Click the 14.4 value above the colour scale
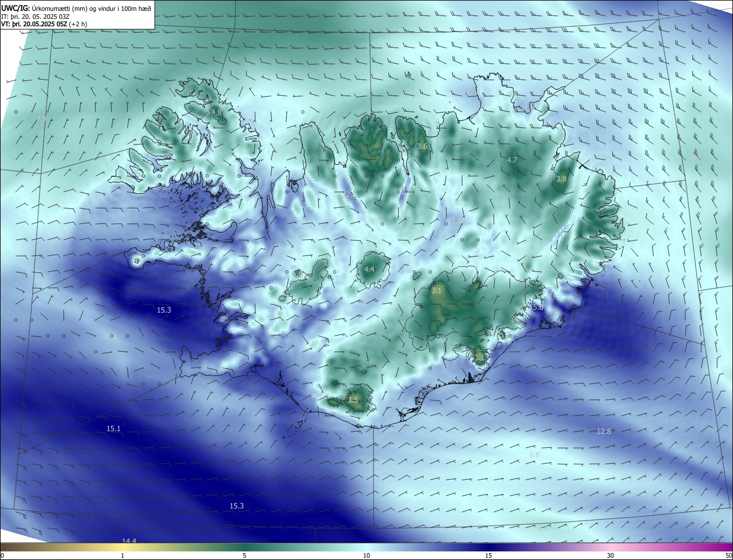The width and height of the screenshot is (733, 560). (x=129, y=541)
